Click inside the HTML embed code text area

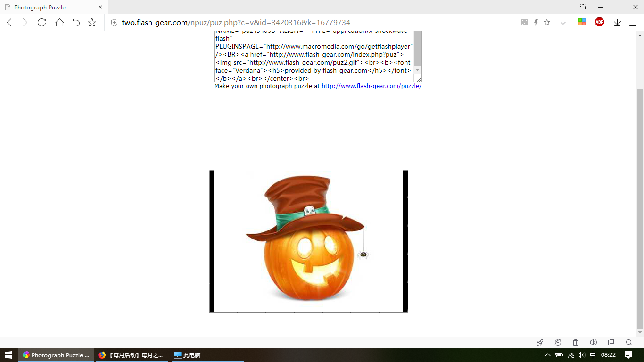point(314,57)
